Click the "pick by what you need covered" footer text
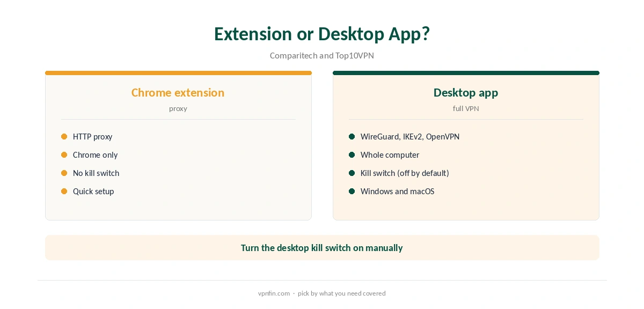The image size is (644, 309). (342, 293)
